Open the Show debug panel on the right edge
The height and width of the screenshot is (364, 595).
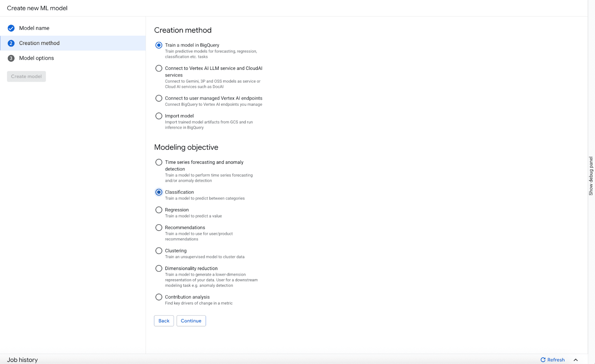[x=591, y=175]
